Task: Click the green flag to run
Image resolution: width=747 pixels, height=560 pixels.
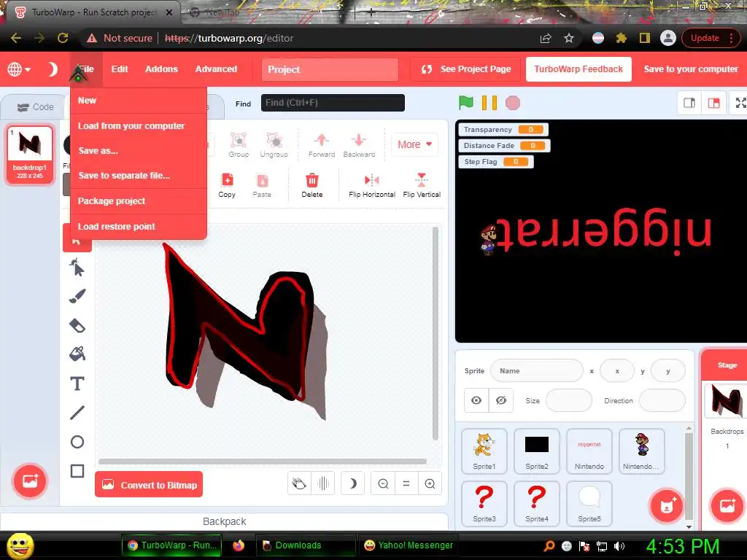Action: (x=465, y=102)
